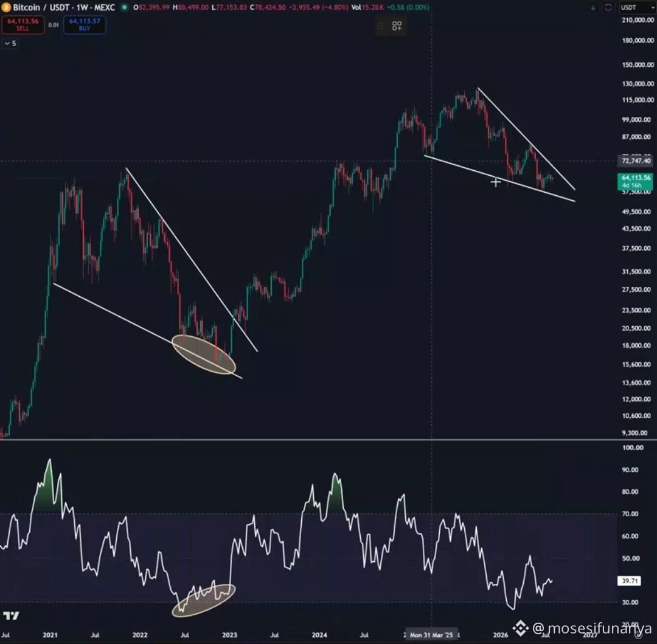Click the Bitcoin symbol logo icon

pos(6,7)
